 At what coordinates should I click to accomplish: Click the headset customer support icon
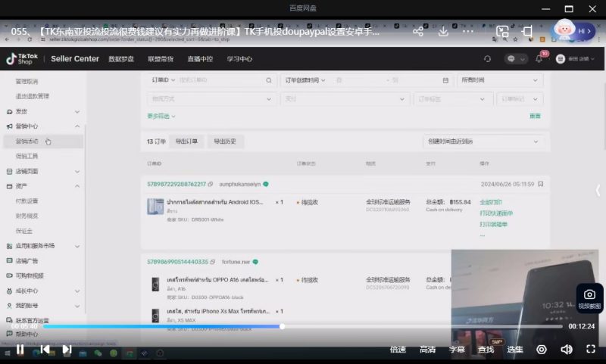click(x=487, y=59)
